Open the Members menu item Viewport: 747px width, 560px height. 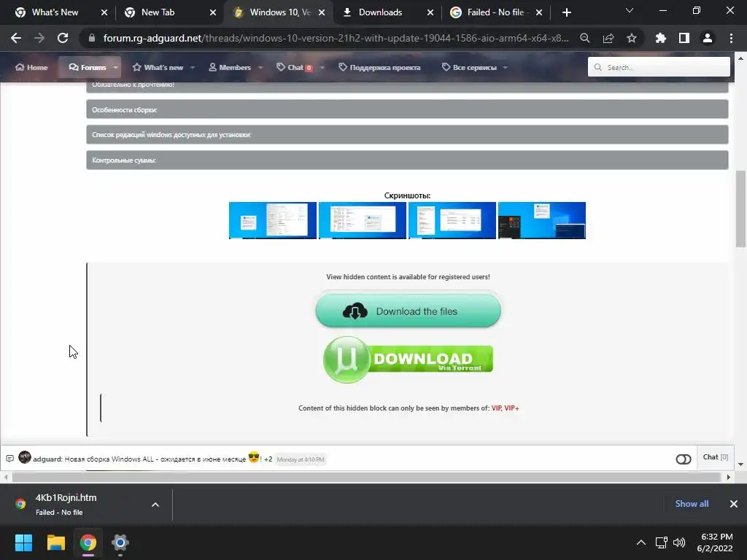[x=230, y=68]
